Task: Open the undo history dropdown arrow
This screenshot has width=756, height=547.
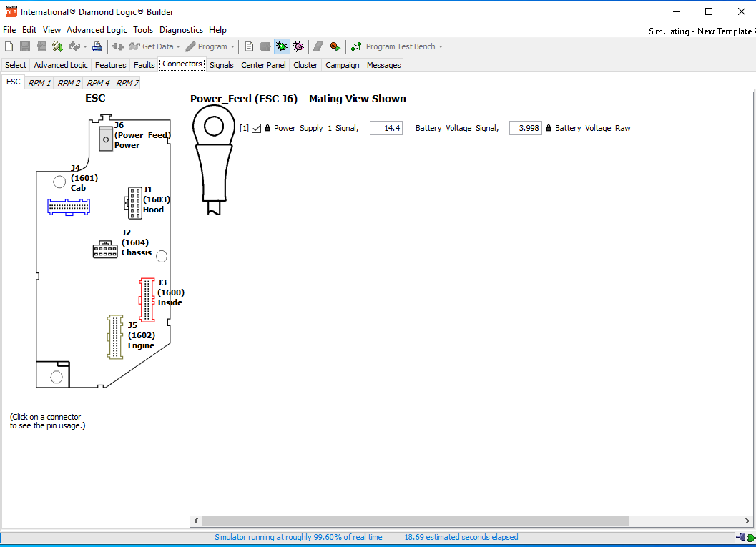Action: pyautogui.click(x=84, y=46)
